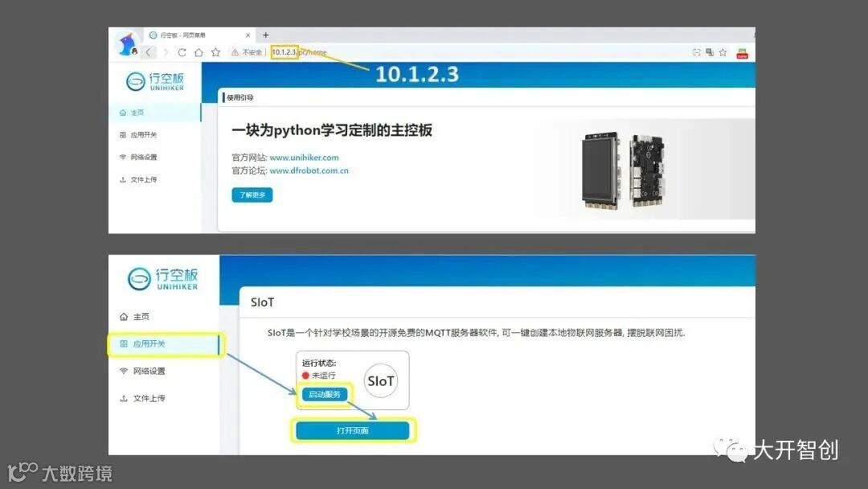Reload the page with the refresh icon
This screenshot has width=868, height=489.
[x=182, y=52]
